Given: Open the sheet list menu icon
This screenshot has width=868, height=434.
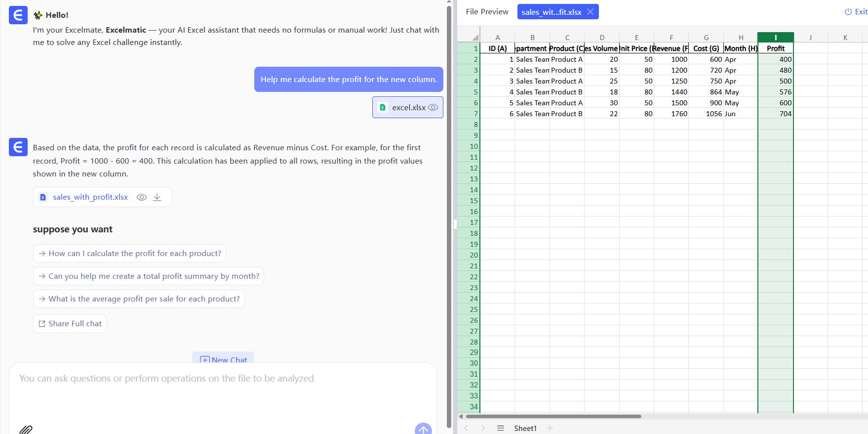Looking at the screenshot, I should pyautogui.click(x=500, y=428).
